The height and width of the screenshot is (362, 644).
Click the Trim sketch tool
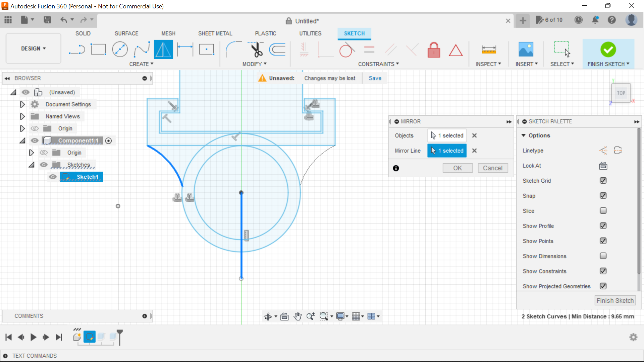(256, 50)
